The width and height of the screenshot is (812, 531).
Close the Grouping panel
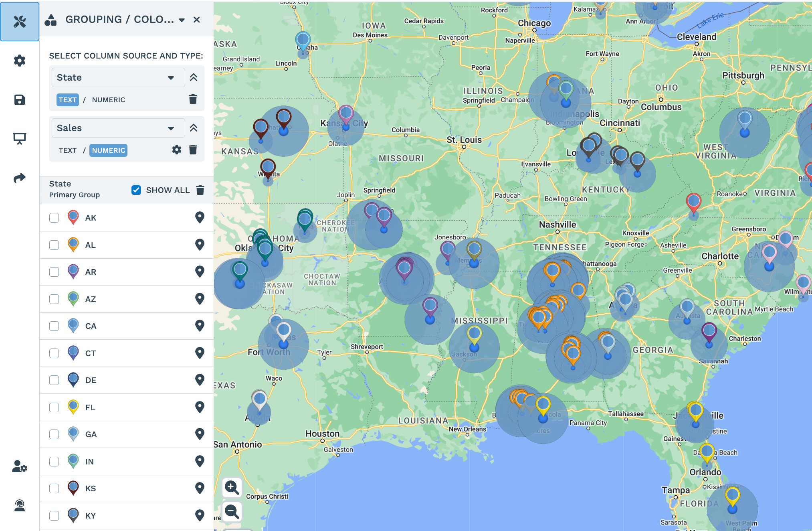(x=196, y=20)
